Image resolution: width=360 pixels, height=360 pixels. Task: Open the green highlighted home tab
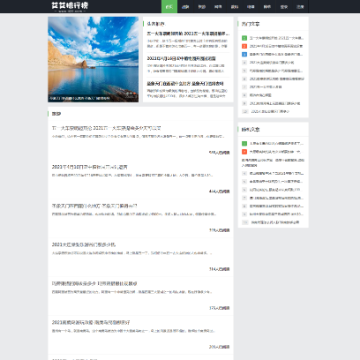pos(169,6)
